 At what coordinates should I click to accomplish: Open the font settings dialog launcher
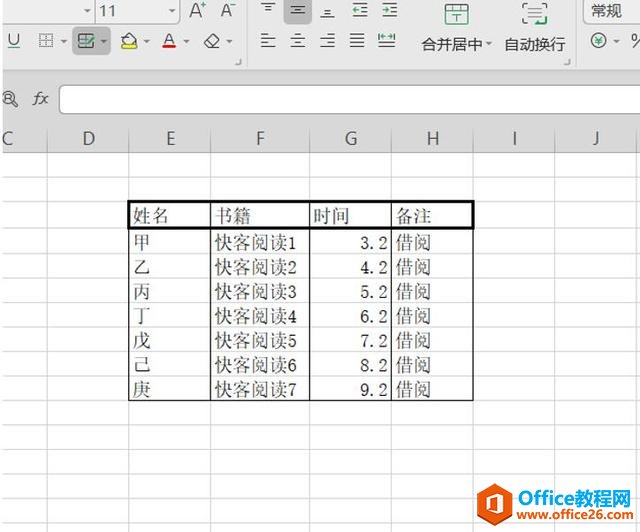[x=238, y=62]
